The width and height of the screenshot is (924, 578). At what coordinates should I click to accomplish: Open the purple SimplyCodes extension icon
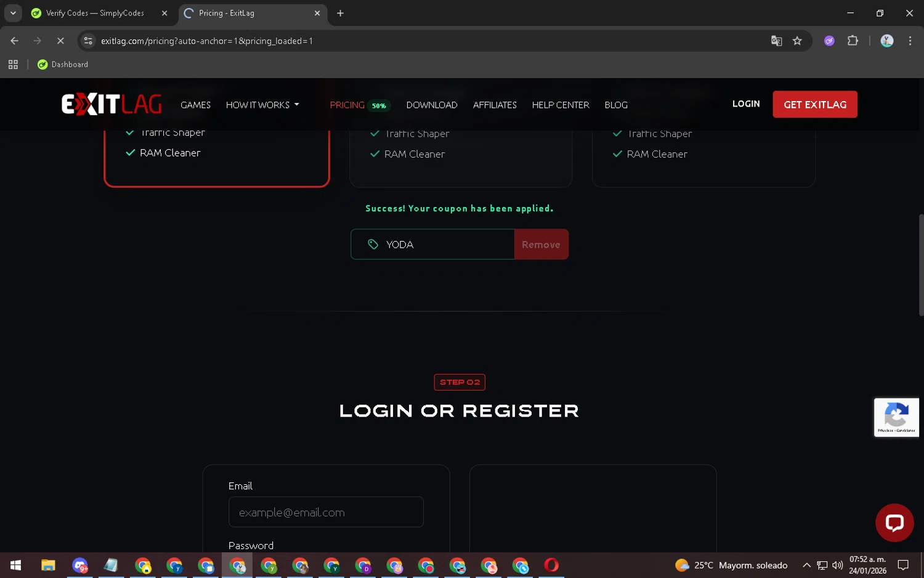pyautogui.click(x=829, y=41)
